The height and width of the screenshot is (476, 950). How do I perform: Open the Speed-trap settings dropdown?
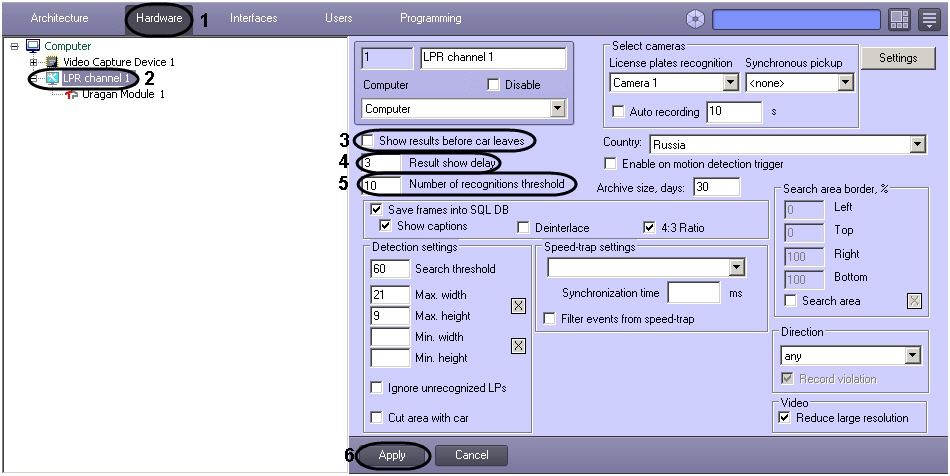[x=737, y=267]
